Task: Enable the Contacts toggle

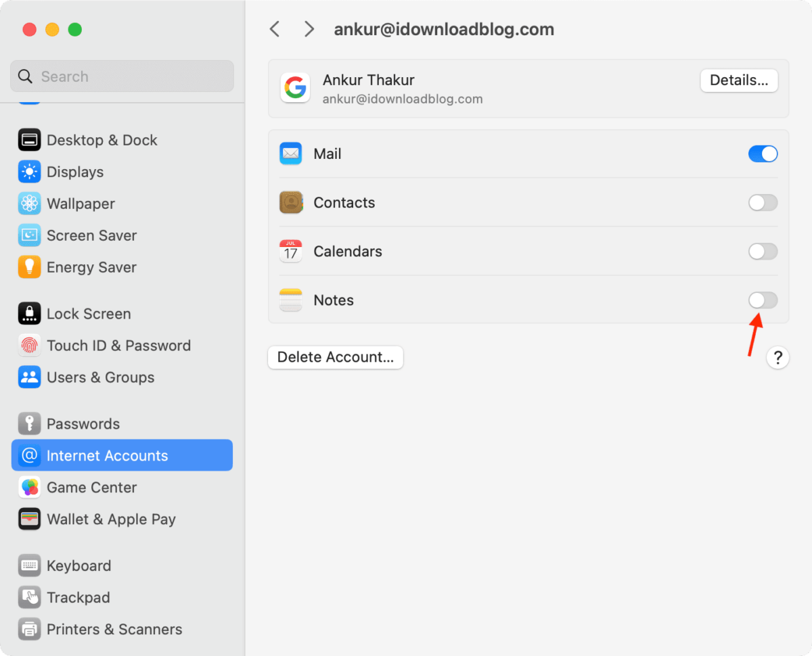Action: click(763, 203)
